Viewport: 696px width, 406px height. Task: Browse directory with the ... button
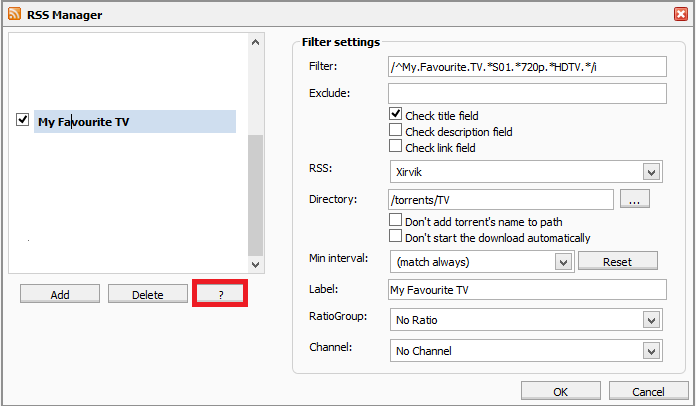tap(635, 199)
